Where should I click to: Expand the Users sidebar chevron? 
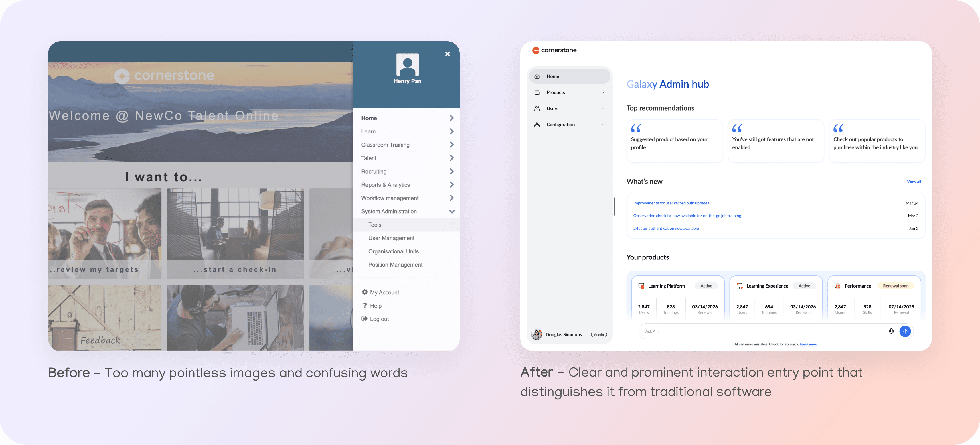click(x=603, y=109)
